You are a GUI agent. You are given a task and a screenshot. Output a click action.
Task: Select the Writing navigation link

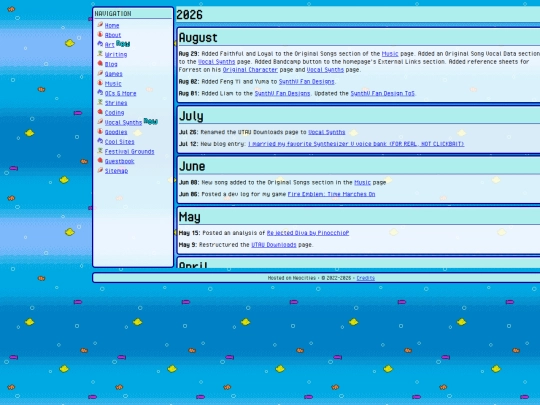coord(116,54)
